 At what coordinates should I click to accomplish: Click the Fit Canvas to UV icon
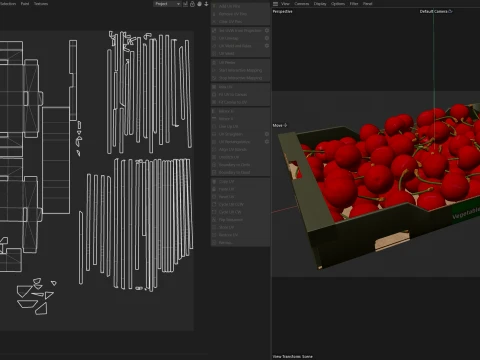point(214,102)
